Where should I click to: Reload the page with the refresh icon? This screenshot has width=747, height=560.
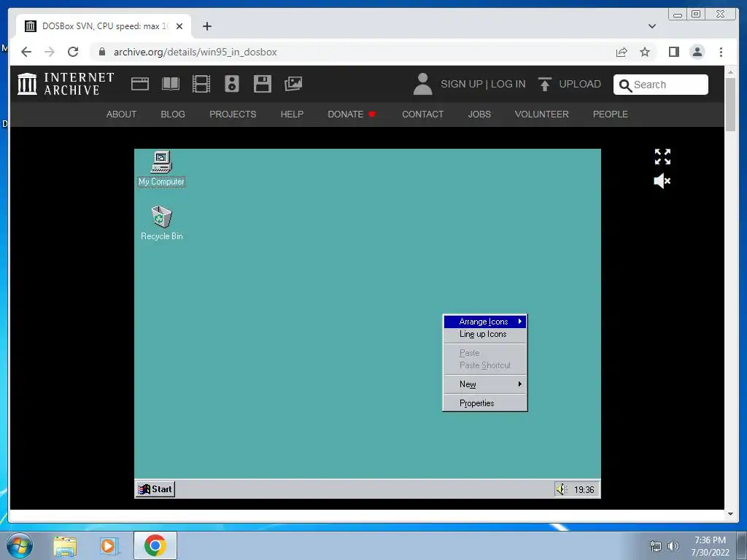tap(73, 52)
